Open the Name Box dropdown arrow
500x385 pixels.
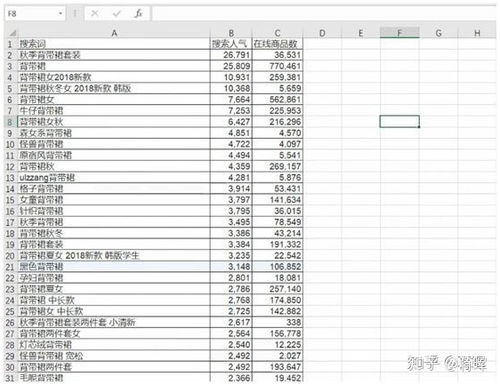point(60,14)
